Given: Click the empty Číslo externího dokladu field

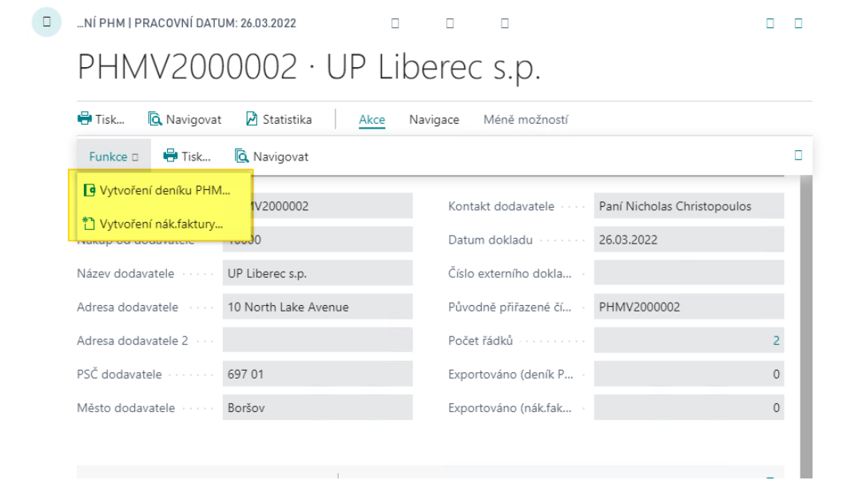Looking at the screenshot, I should click(x=688, y=273).
